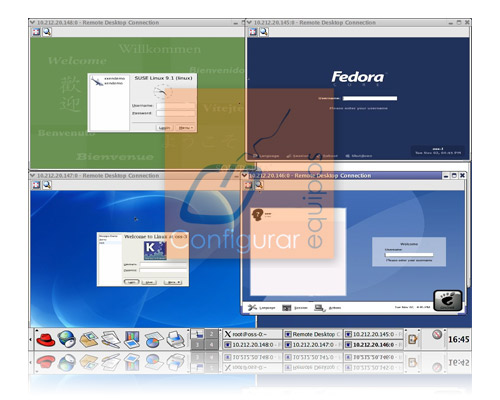Image resolution: width=500 pixels, height=400 pixels.
Task: Focus the Username field in the 10.212.20.146:0 Welcome box
Action: 409,255
